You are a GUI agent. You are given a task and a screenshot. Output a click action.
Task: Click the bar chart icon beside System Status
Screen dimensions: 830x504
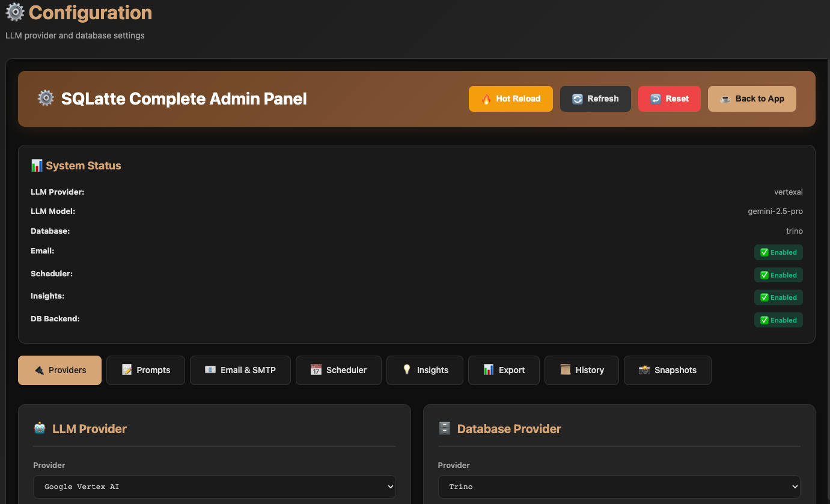coord(36,165)
